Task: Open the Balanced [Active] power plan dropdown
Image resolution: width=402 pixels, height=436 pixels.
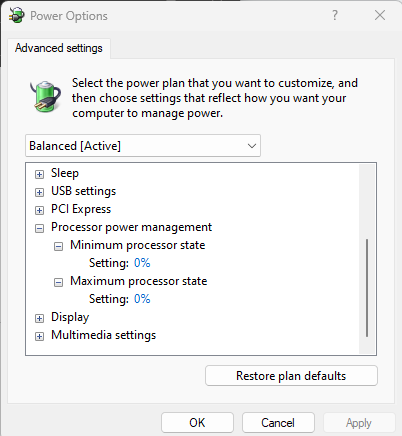Action: click(x=143, y=146)
